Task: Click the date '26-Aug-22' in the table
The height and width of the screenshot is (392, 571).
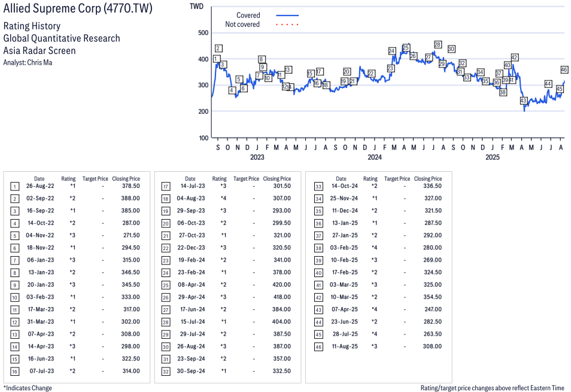Action: tap(40, 186)
